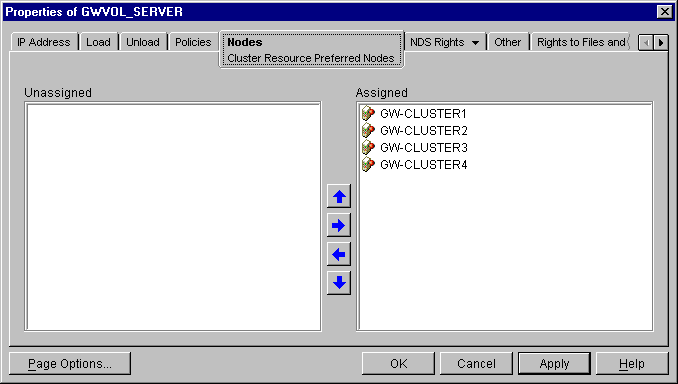Open the Unload tab
678x384 pixels.
(x=143, y=42)
